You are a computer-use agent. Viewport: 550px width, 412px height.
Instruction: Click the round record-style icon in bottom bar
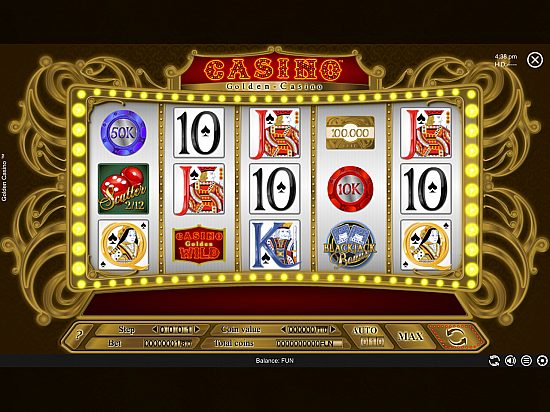point(542,360)
